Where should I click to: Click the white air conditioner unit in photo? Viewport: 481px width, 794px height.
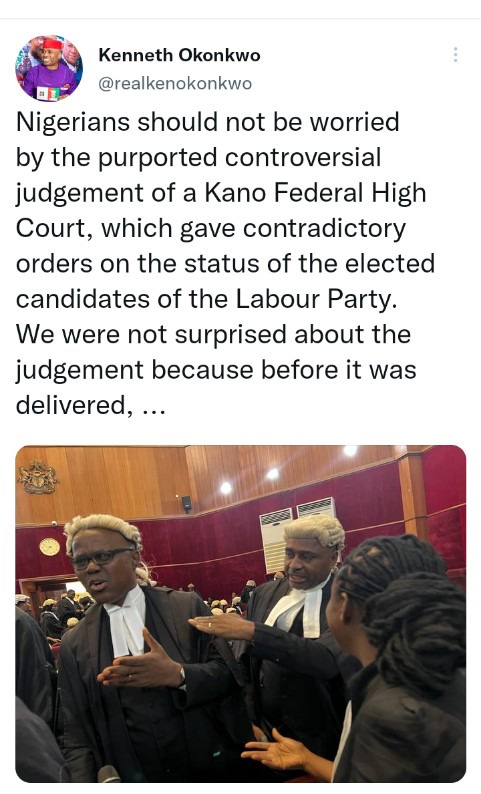[276, 539]
